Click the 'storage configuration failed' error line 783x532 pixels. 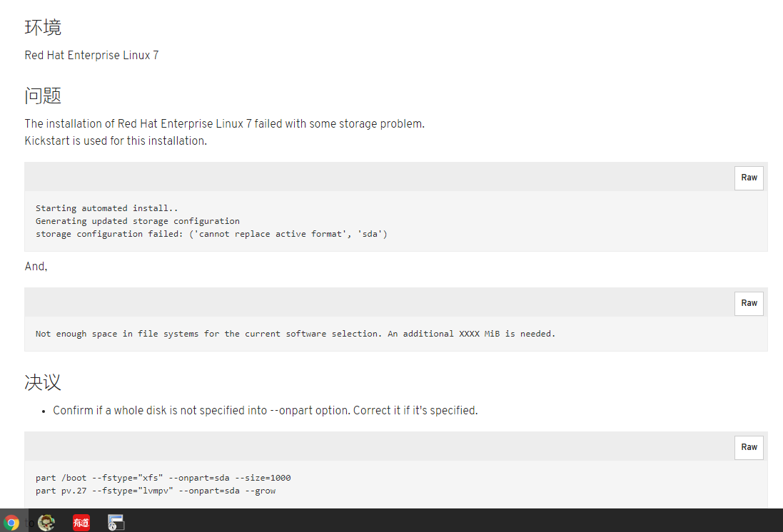[211, 234]
